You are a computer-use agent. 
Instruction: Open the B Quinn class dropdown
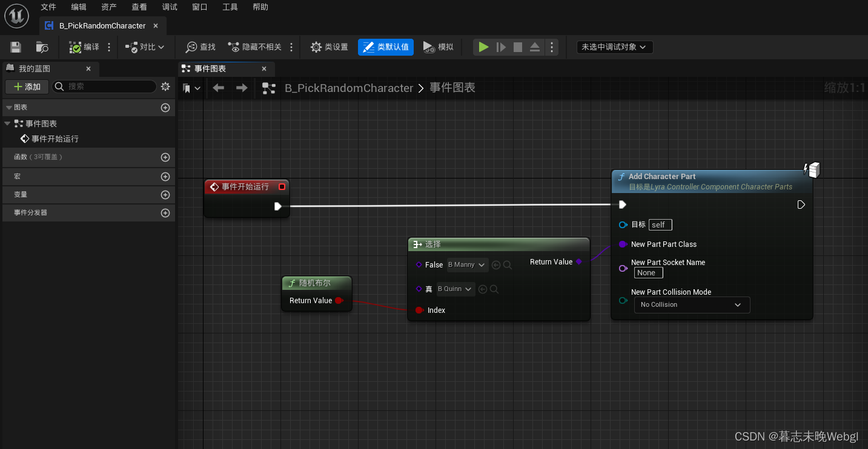point(456,289)
